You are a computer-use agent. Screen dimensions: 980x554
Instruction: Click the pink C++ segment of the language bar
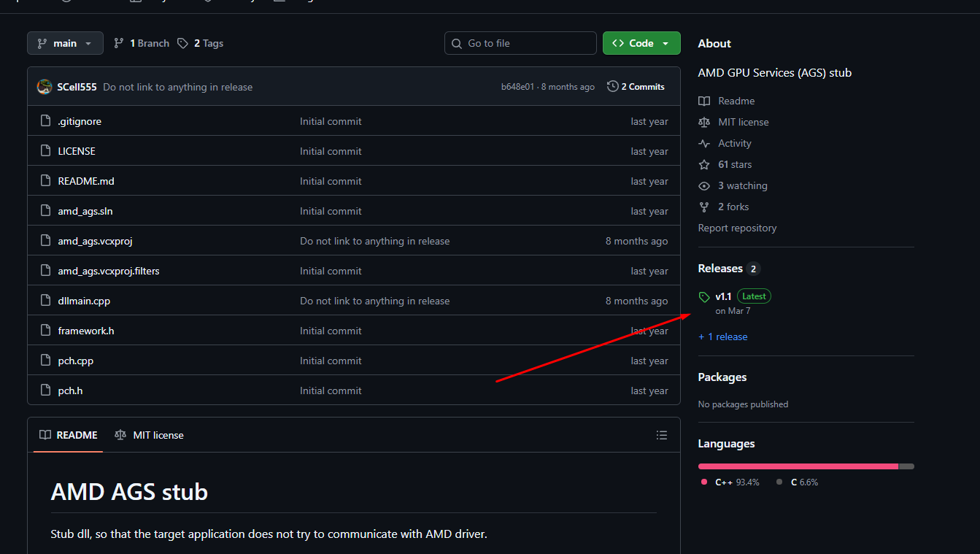pos(798,466)
